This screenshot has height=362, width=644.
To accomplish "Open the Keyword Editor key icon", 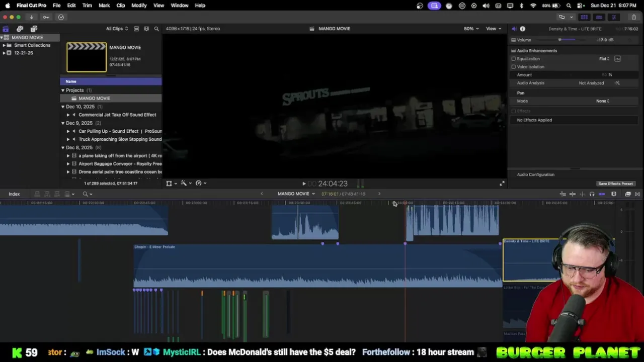I will click(46, 17).
